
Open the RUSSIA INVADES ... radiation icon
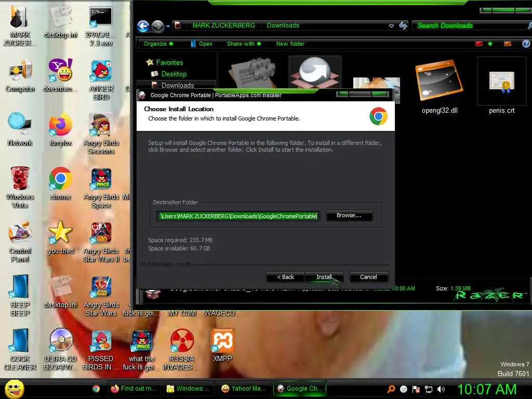click(x=181, y=350)
